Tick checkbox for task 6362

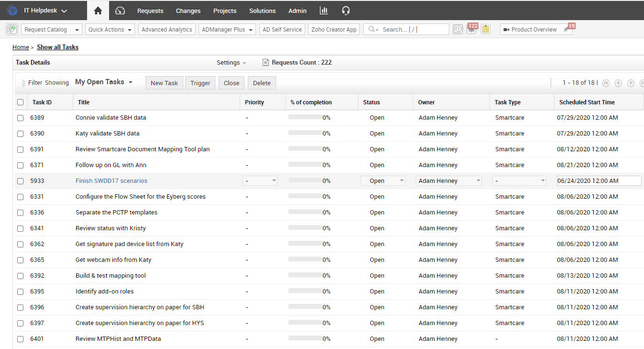click(x=20, y=244)
